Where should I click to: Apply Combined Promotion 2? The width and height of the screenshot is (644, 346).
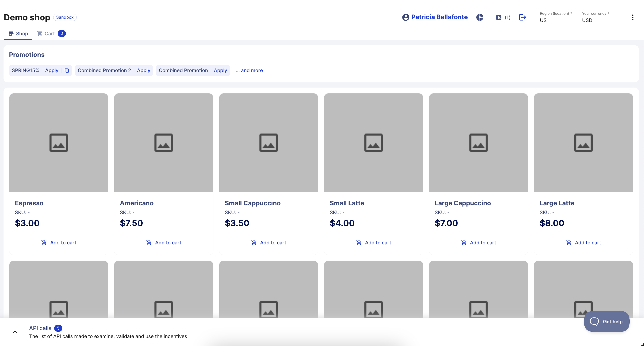[x=144, y=70]
